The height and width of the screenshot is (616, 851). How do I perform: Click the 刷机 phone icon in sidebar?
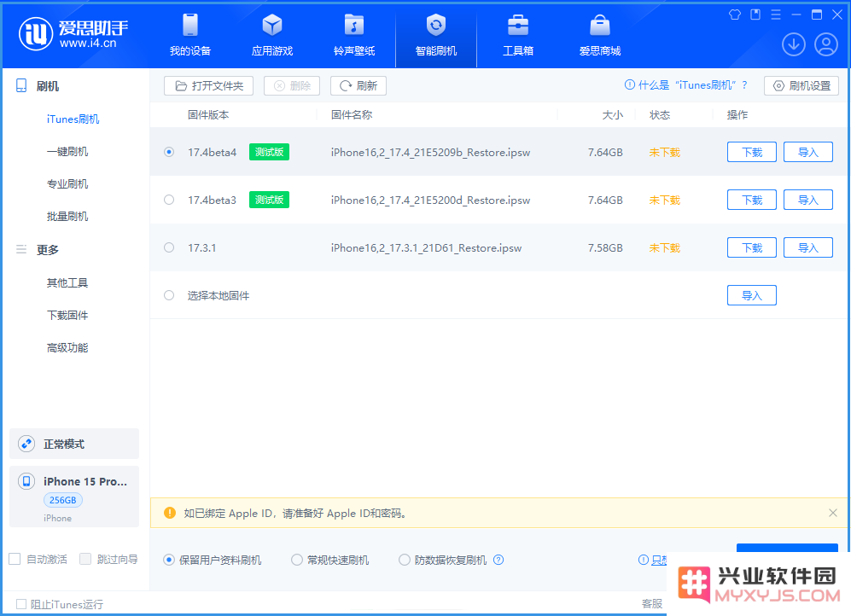click(21, 85)
